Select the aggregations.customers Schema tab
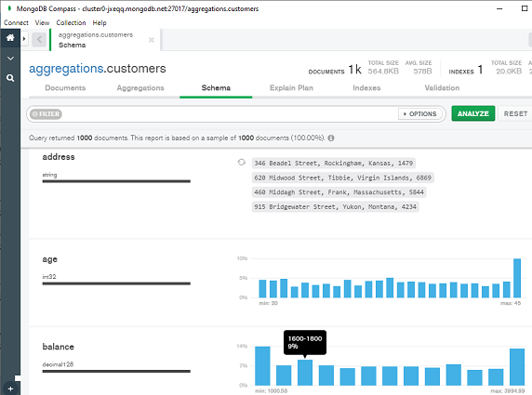 click(105, 40)
